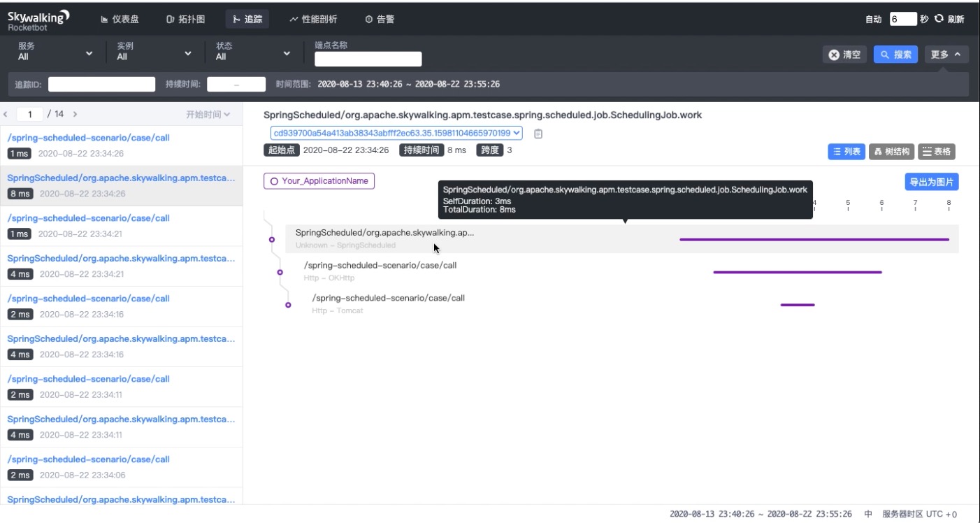The width and height of the screenshot is (980, 523).
Task: Focus the 端点名称 endpoint name field
Action: pos(368,59)
